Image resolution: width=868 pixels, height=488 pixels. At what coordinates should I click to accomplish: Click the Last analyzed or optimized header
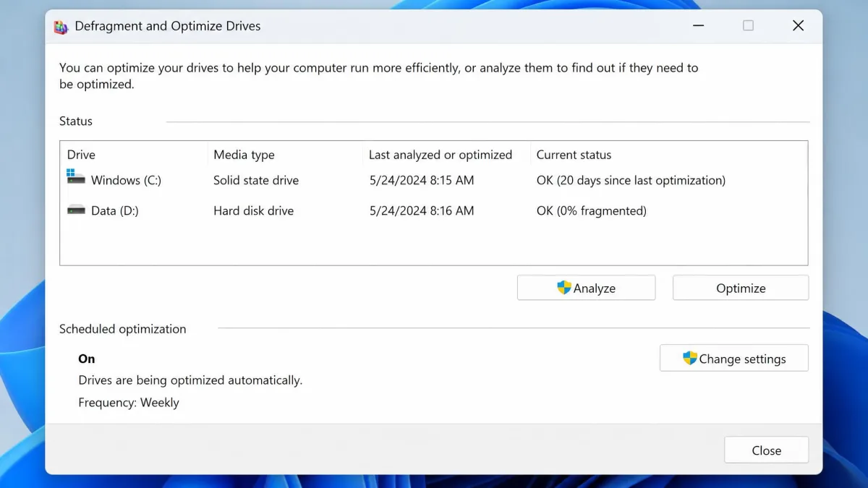tap(440, 155)
